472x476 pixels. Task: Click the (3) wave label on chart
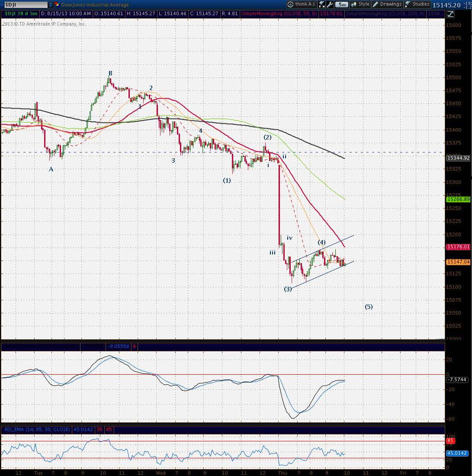(x=288, y=289)
